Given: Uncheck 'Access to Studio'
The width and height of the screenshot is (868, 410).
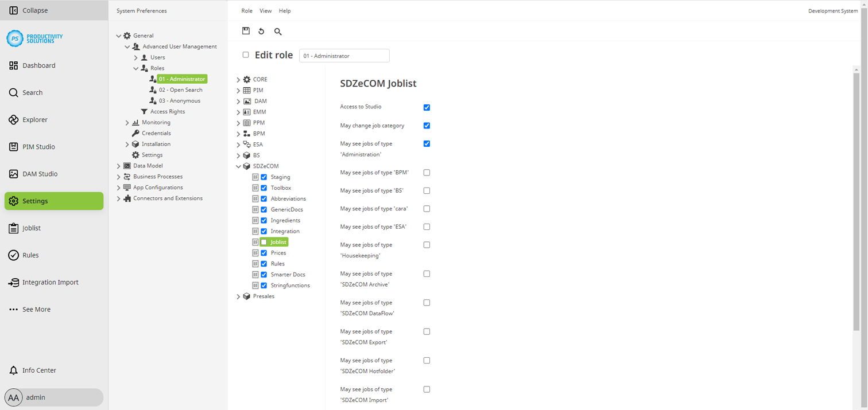Looking at the screenshot, I should click(427, 107).
